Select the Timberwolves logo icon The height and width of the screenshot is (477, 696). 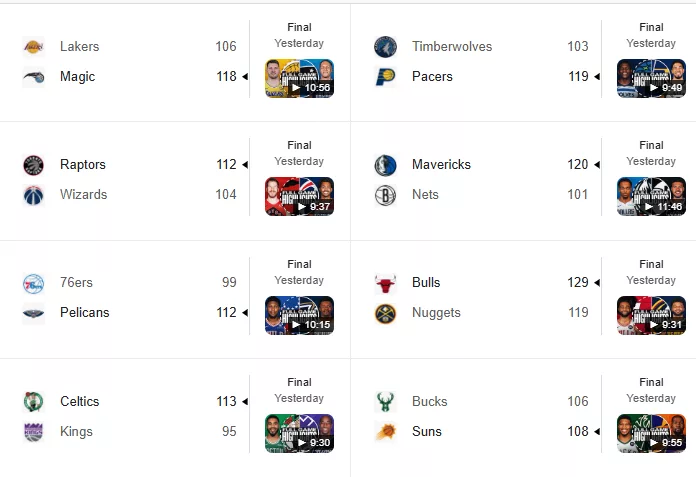(x=385, y=47)
